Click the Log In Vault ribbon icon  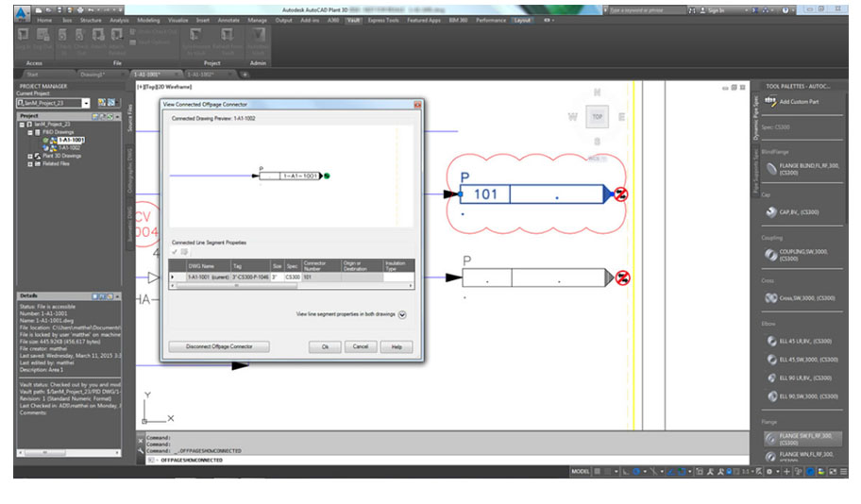[x=23, y=35]
